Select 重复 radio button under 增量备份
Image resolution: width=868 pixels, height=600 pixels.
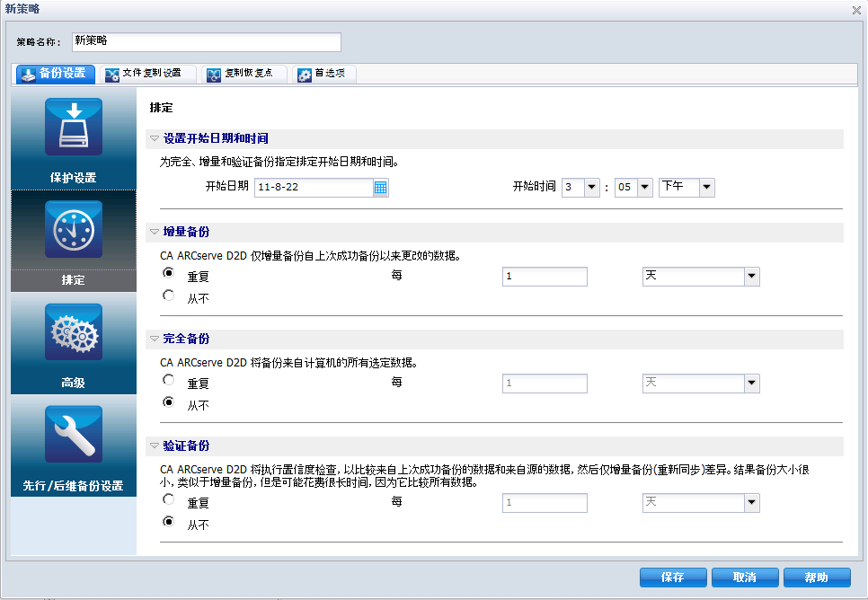click(x=169, y=276)
